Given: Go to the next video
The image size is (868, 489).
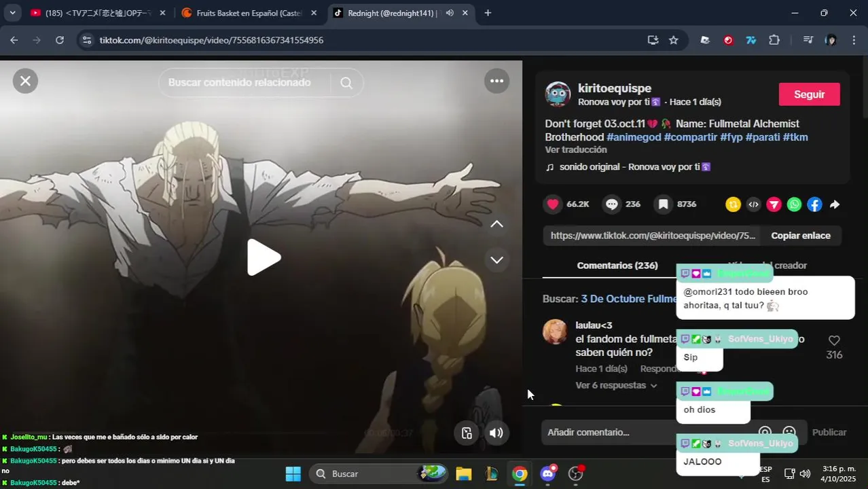Looking at the screenshot, I should [496, 259].
